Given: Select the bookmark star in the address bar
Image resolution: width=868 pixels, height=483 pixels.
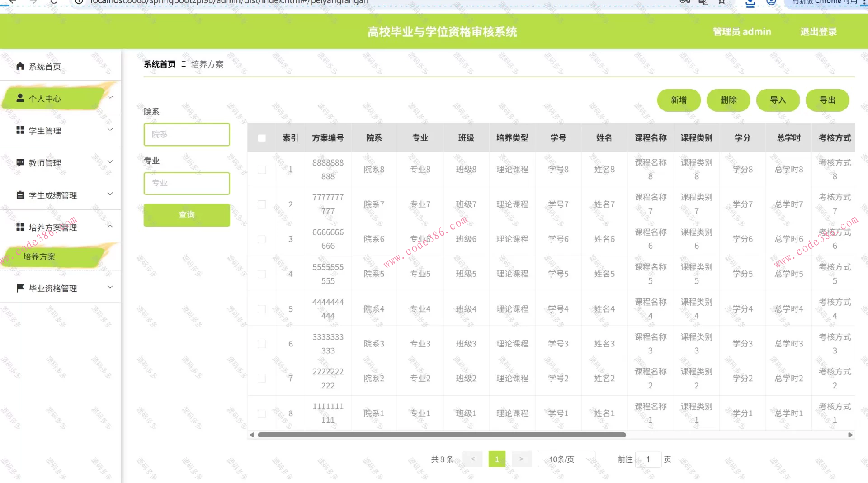Looking at the screenshot, I should point(721,2).
